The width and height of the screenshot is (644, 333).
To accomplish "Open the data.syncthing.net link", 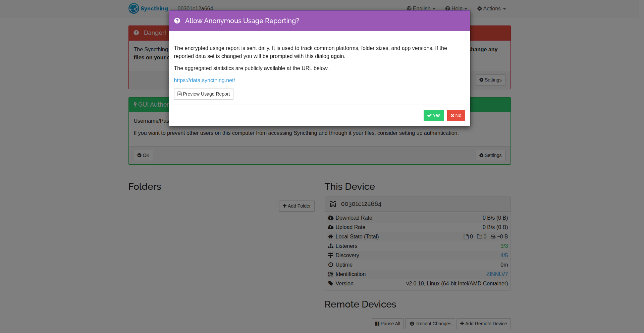I will 204,80.
